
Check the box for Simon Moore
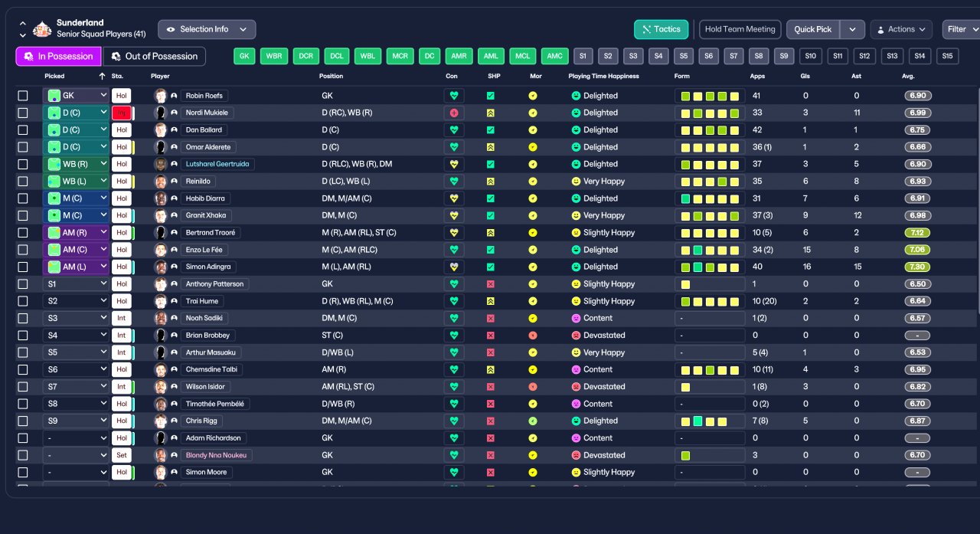pos(23,472)
